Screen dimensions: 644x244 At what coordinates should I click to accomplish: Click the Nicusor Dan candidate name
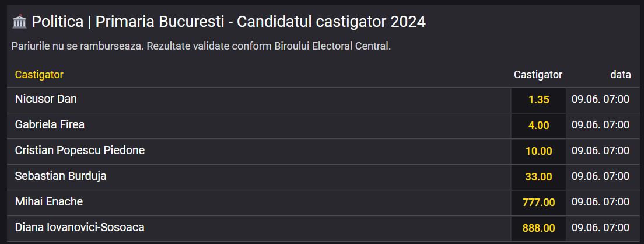click(46, 99)
